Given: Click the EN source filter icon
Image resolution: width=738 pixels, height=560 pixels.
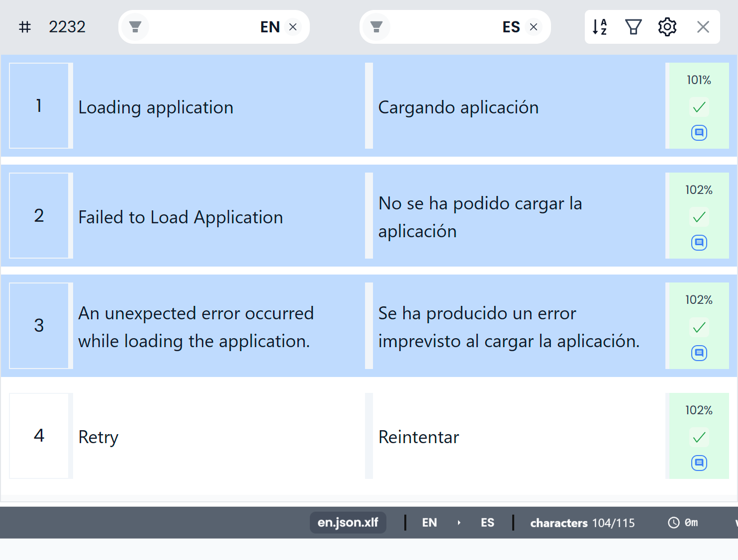Looking at the screenshot, I should point(135,27).
